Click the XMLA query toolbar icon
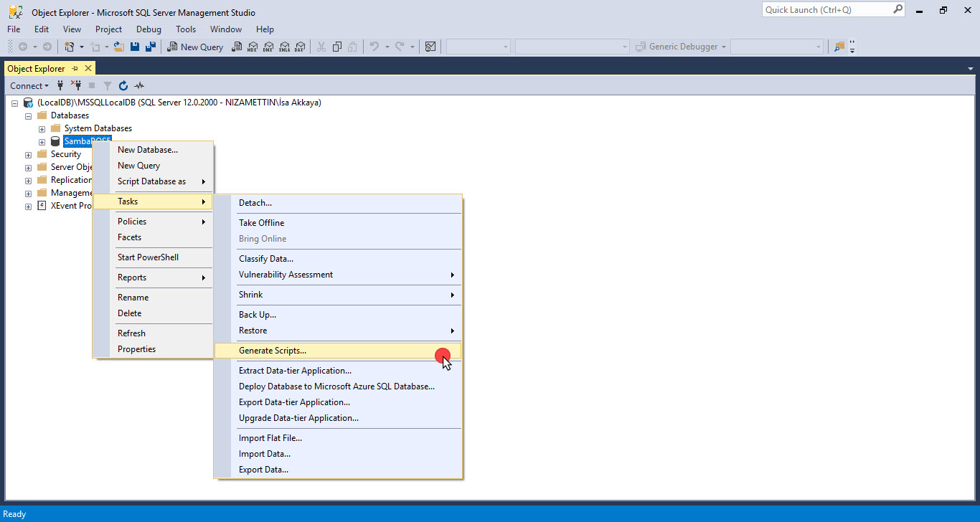 284,47
